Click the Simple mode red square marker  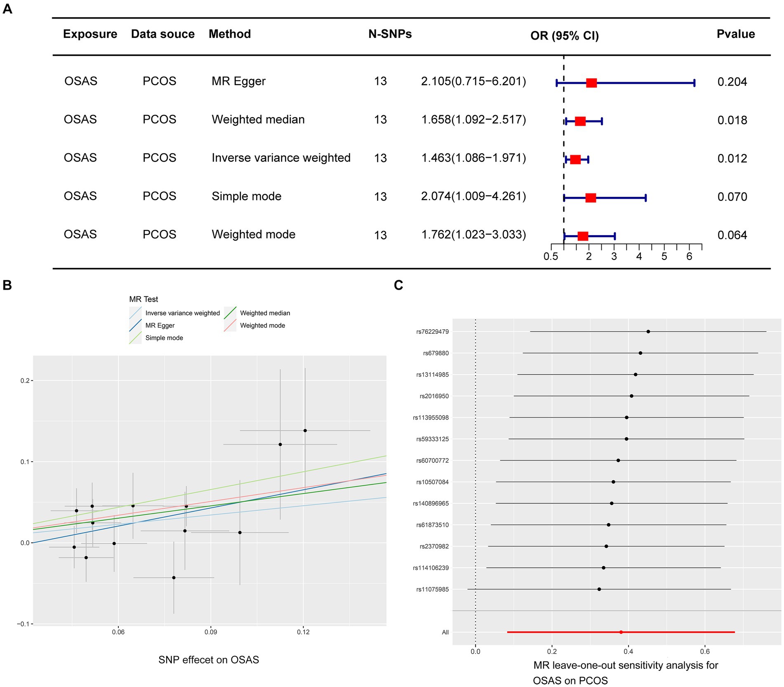coord(590,198)
